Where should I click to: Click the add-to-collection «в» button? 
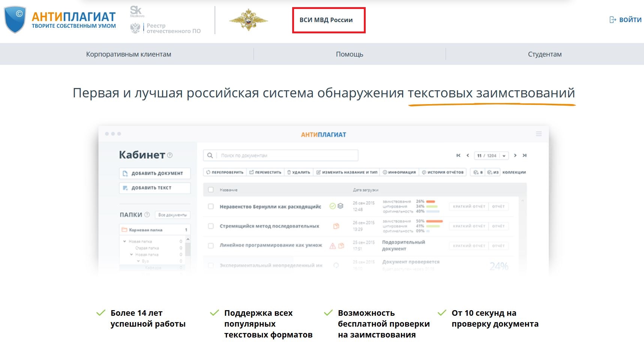coord(478,172)
